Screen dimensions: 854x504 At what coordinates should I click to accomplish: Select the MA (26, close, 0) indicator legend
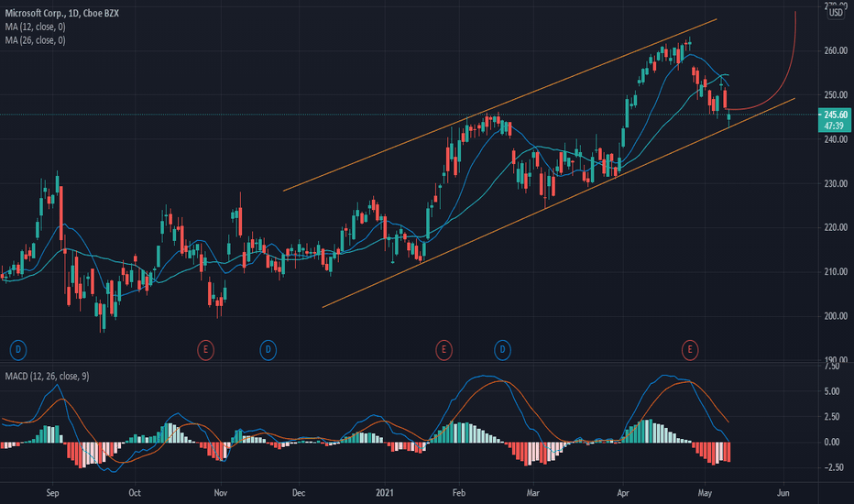[36, 40]
